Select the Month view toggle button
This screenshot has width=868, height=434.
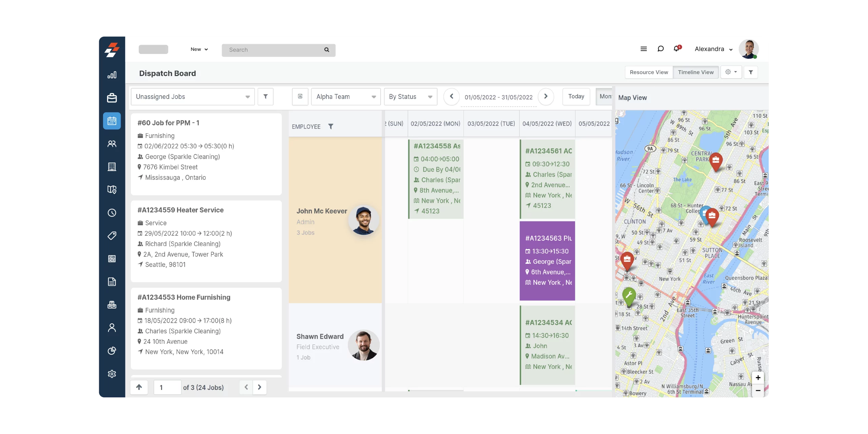point(605,97)
